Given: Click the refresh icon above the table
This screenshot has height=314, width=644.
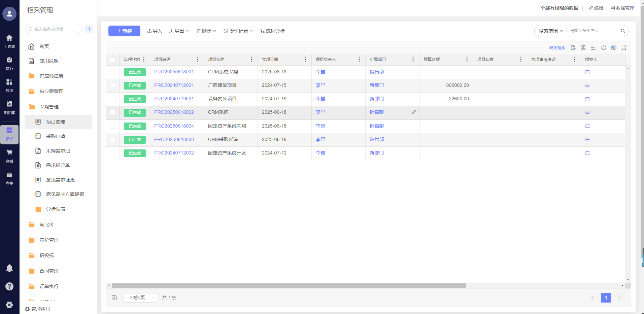Looking at the screenshot, I should click(604, 48).
